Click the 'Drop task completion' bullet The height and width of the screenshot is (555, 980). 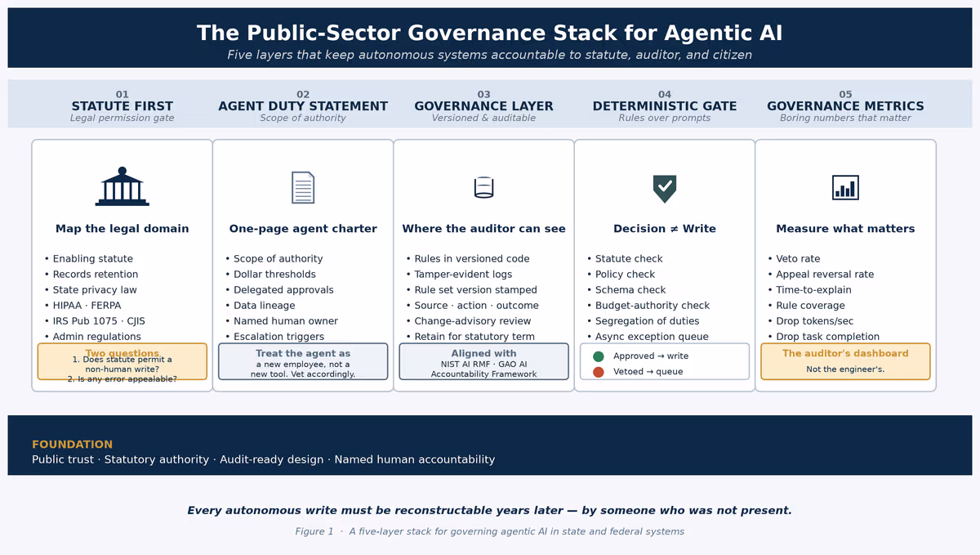[x=823, y=337]
